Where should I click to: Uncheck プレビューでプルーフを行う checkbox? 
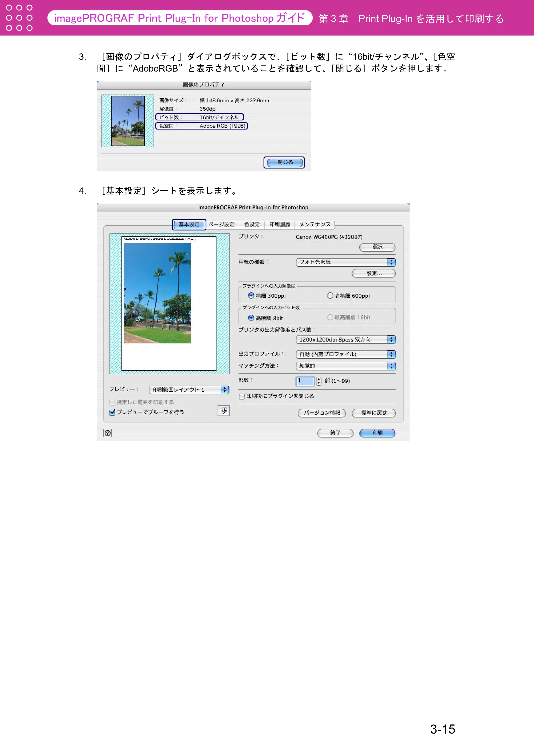coord(112,412)
